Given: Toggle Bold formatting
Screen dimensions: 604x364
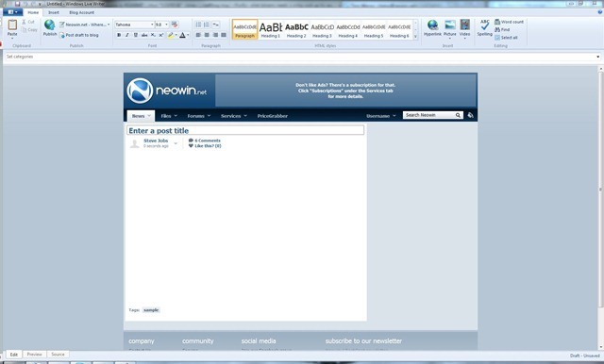Looking at the screenshot, I should (x=119, y=35).
